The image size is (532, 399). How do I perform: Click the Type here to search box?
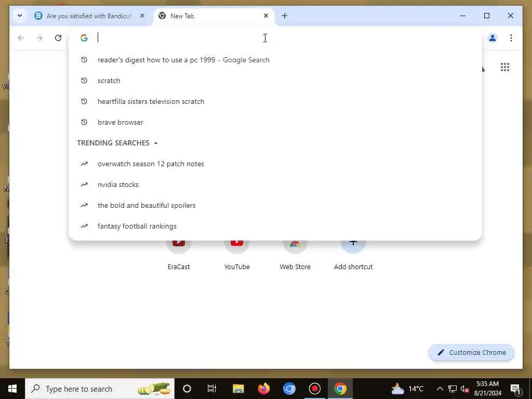click(100, 389)
